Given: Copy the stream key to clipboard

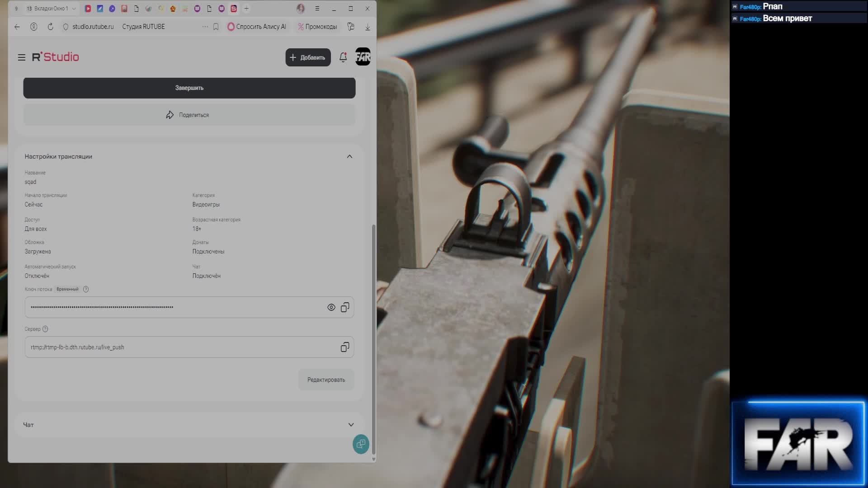Looking at the screenshot, I should click(x=345, y=307).
